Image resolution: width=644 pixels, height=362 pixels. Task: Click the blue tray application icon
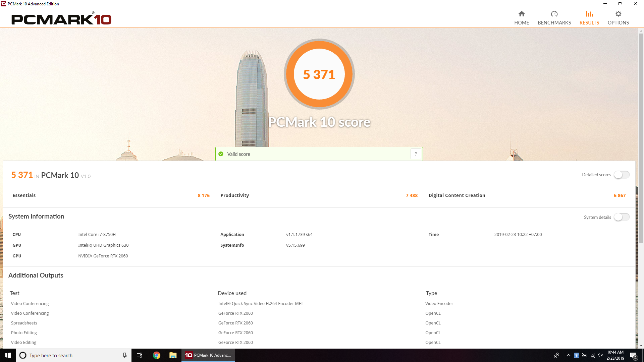[x=577, y=355]
